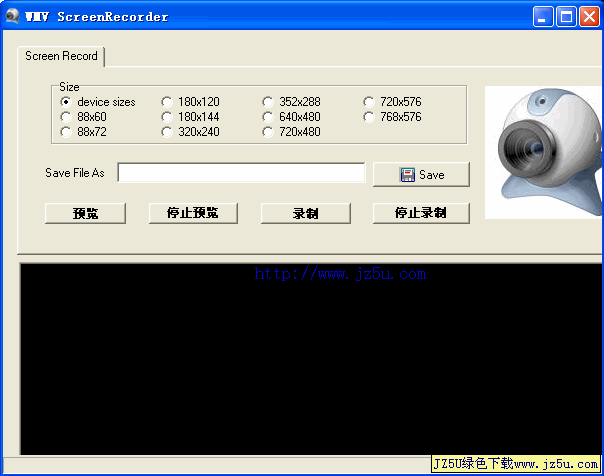Screen dimensions: 604x476
Task: Minimize the WMV ScreenRecorder window
Action: [x=543, y=17]
